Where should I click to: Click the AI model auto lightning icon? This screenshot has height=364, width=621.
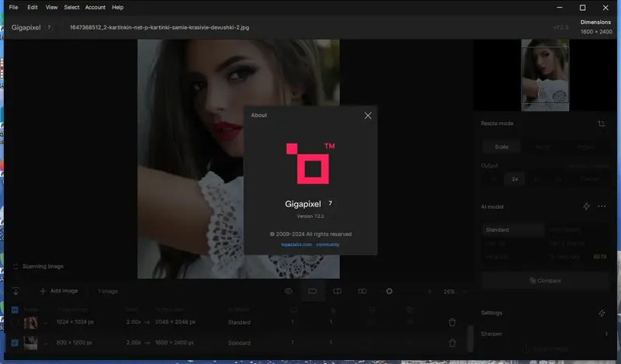click(586, 206)
